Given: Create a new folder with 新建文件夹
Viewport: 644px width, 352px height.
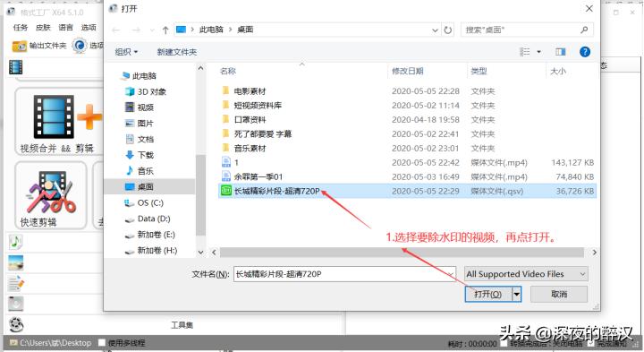Looking at the screenshot, I should pos(176,52).
